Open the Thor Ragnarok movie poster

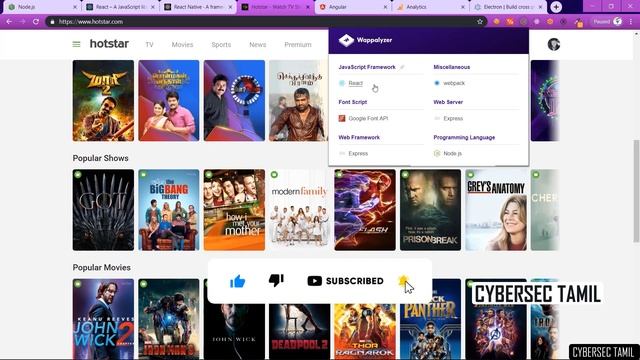pos(365,331)
